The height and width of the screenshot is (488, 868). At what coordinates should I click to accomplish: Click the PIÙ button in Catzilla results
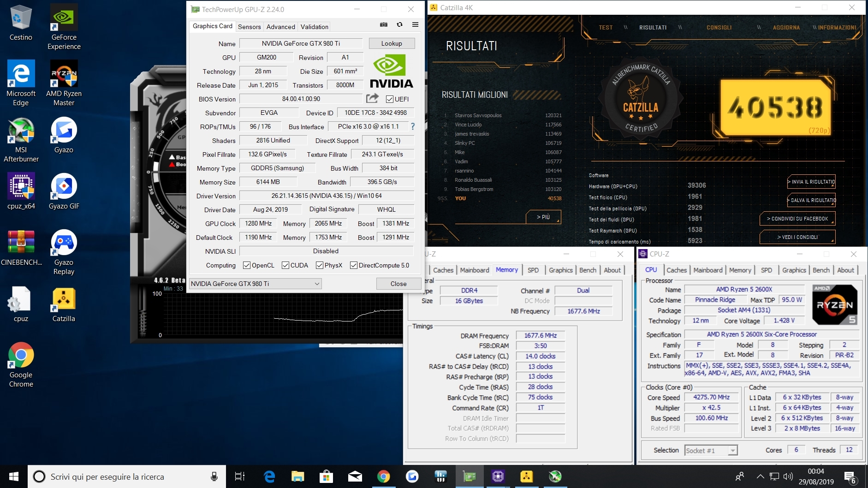click(543, 217)
